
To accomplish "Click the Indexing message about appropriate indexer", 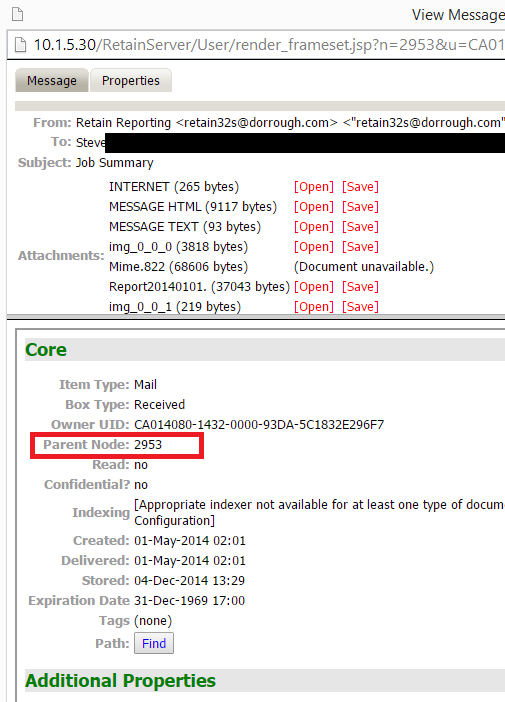I will (x=319, y=513).
